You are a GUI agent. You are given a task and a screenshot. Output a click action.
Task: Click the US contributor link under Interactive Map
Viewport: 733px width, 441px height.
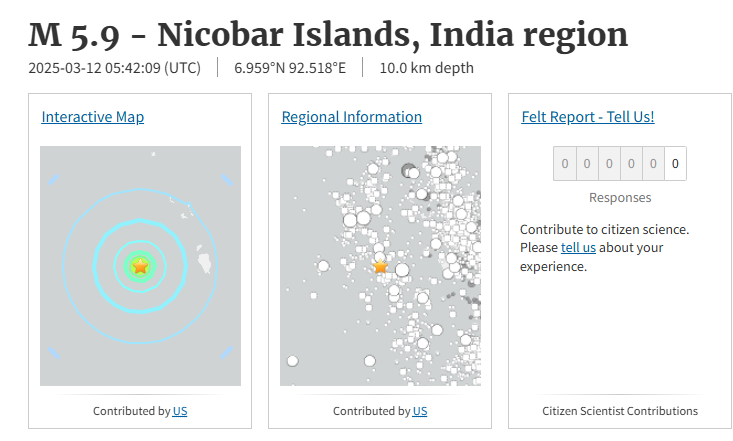pyautogui.click(x=180, y=411)
